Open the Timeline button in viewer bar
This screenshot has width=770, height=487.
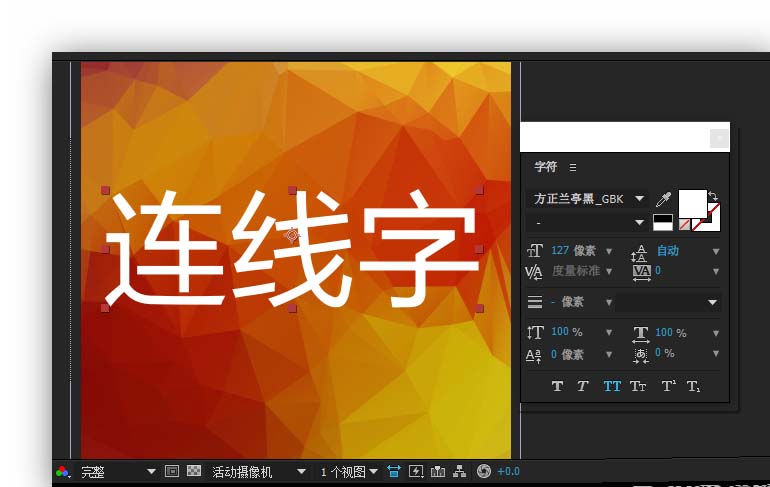point(438,471)
